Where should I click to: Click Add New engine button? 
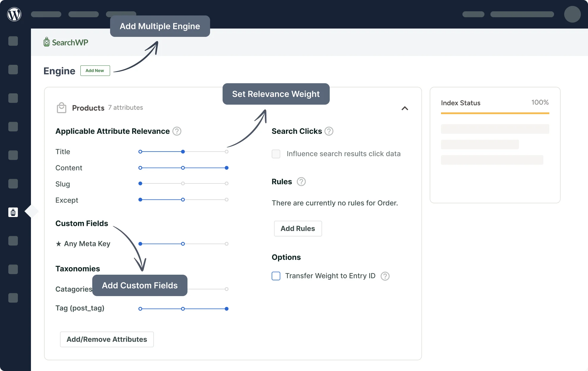click(x=95, y=70)
